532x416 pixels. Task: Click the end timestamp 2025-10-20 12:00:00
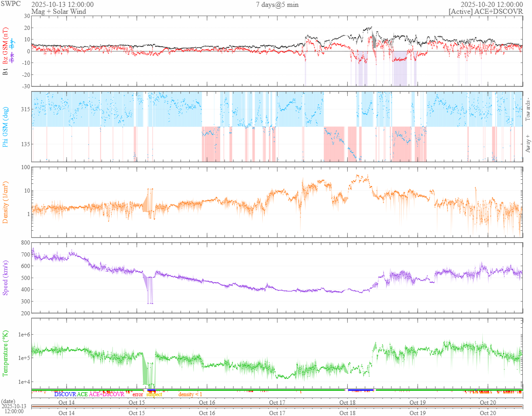click(492, 5)
